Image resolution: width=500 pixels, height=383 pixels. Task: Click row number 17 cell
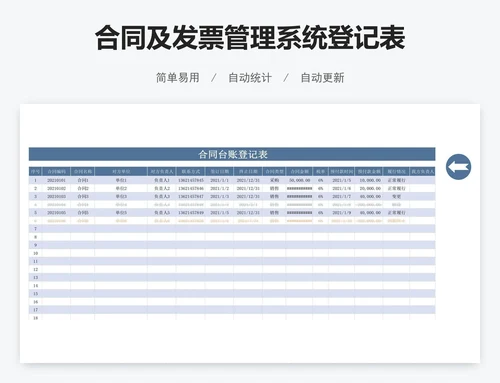(x=35, y=310)
